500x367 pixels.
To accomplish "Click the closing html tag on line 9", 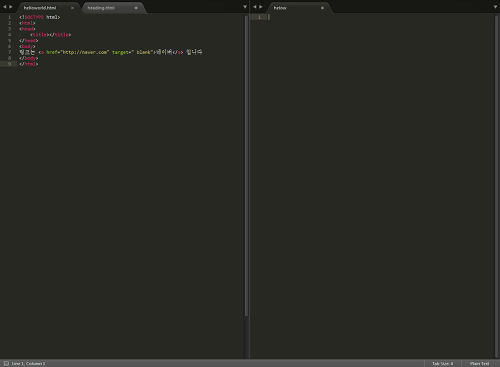I will 29,64.
